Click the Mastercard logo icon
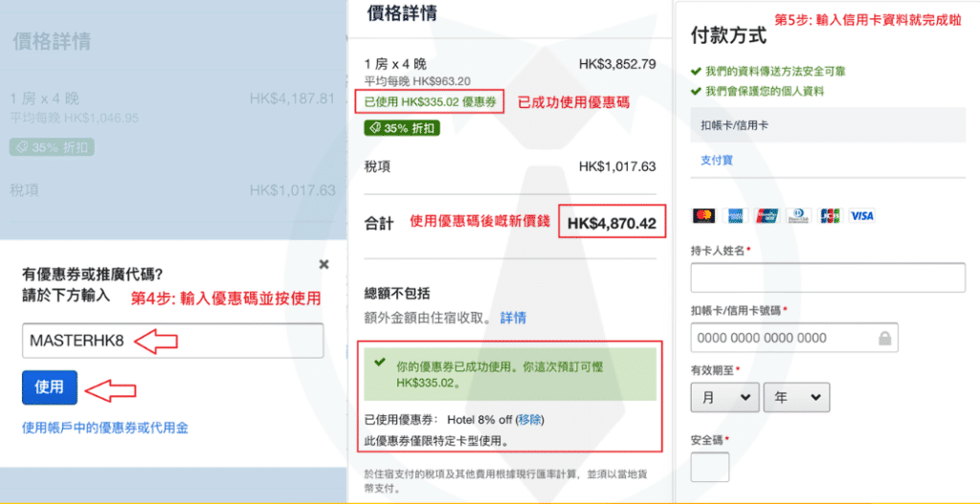980x504 pixels. coord(704,215)
